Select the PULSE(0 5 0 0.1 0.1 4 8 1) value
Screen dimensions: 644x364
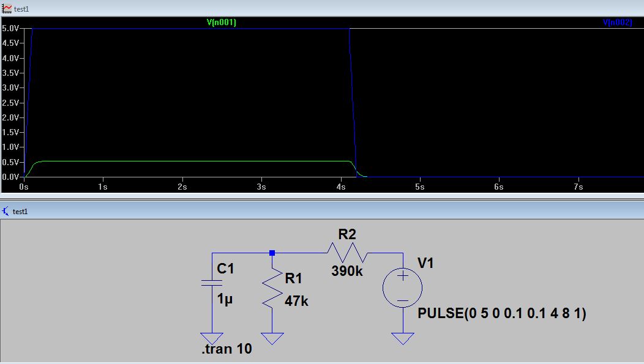(x=502, y=313)
